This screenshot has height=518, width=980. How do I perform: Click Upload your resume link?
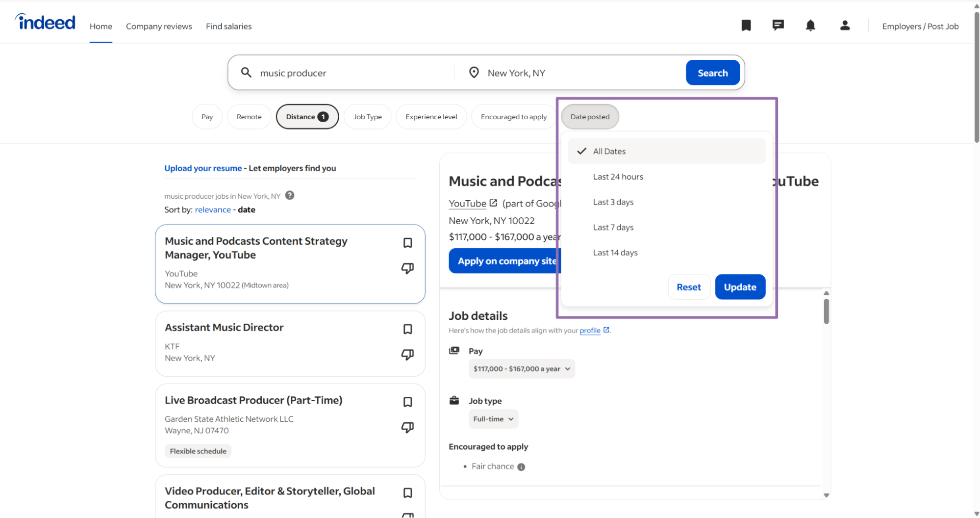pyautogui.click(x=203, y=168)
